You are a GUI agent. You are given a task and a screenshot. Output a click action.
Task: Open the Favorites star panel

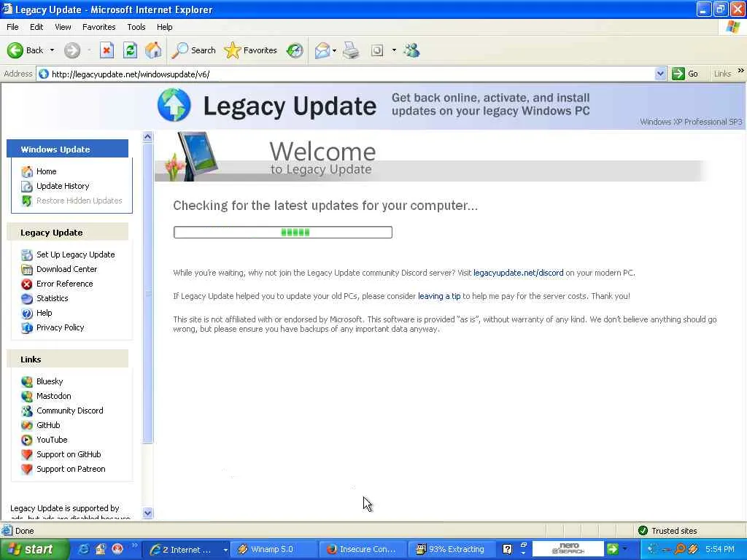(251, 50)
